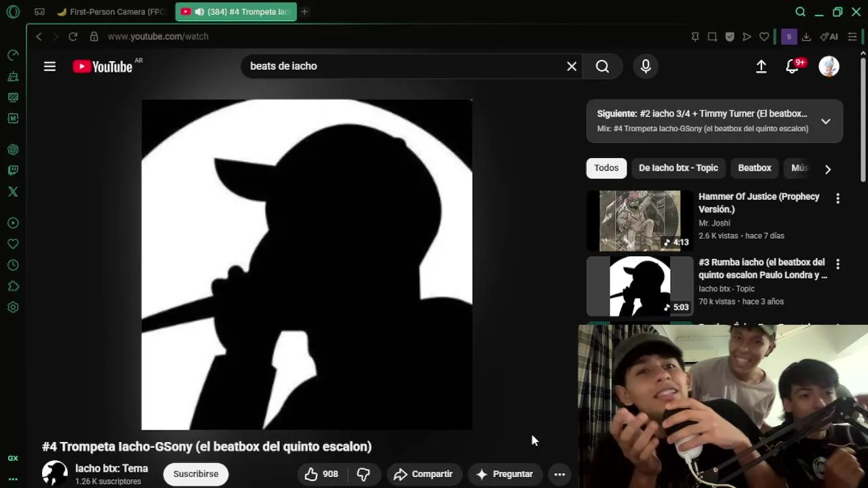Open GX Control speedometer icon in sidebar
868x488 pixels.
[13, 55]
